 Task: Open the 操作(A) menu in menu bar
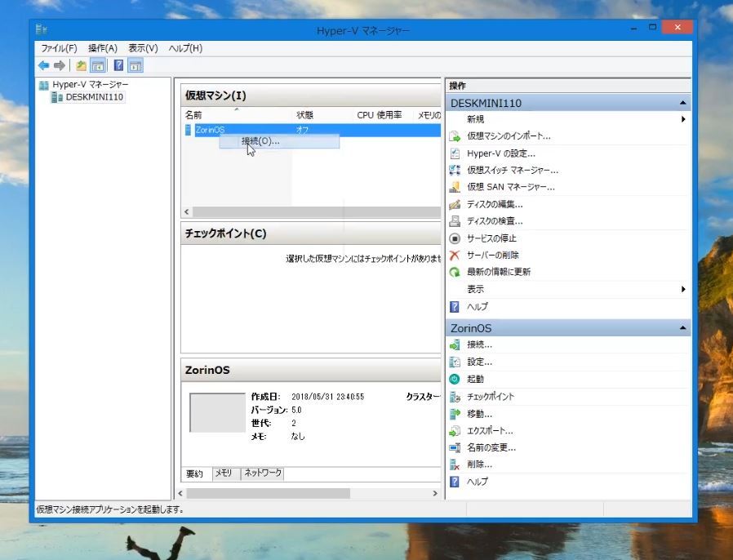[x=102, y=48]
